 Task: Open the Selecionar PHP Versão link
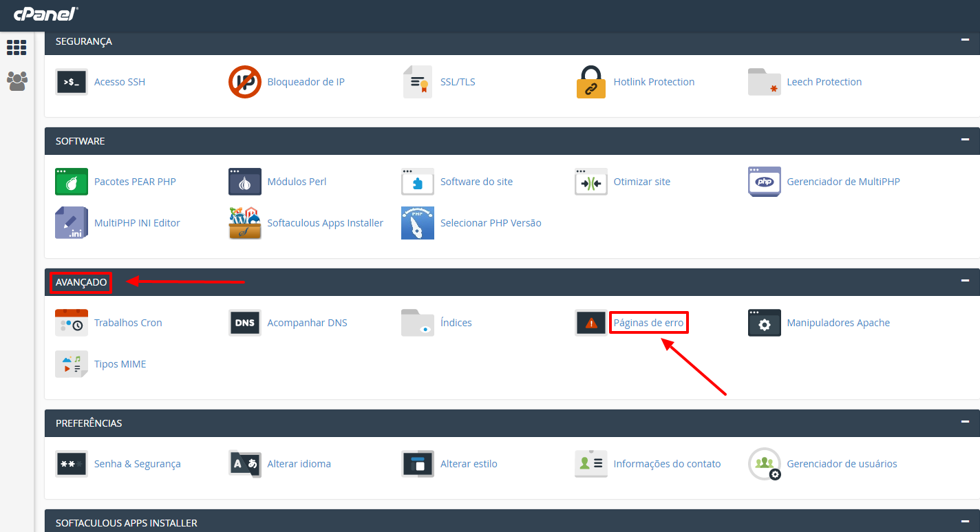click(x=491, y=223)
